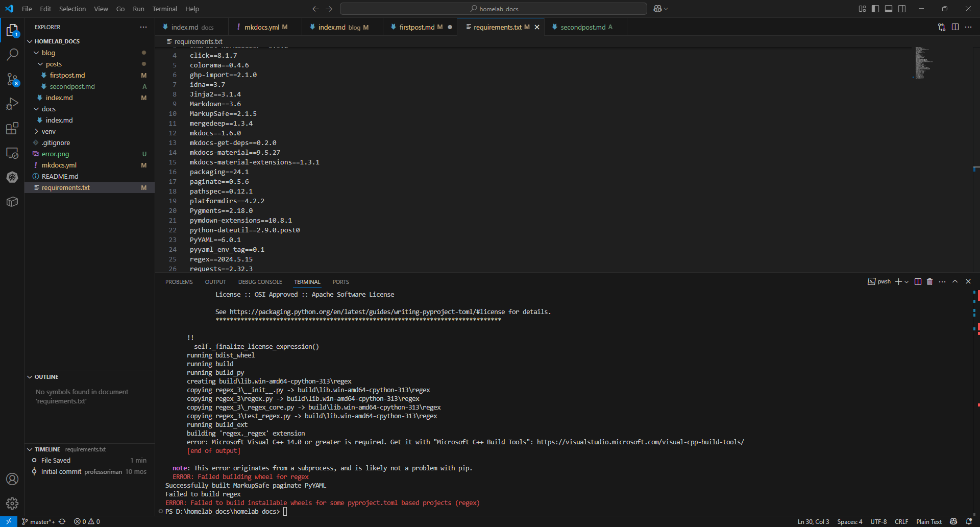Open the Search view in activity bar
The width and height of the screenshot is (980, 527).
pyautogui.click(x=12, y=54)
